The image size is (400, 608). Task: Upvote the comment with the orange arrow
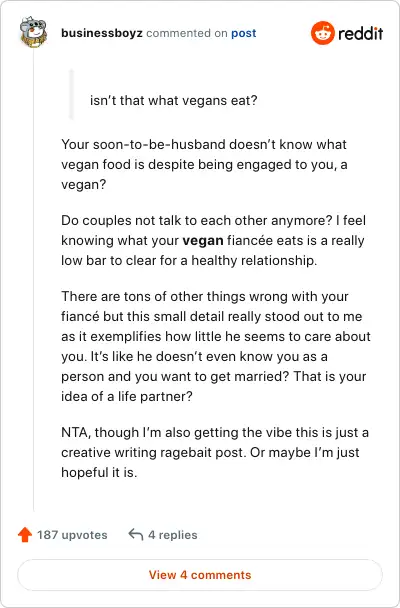click(25, 535)
